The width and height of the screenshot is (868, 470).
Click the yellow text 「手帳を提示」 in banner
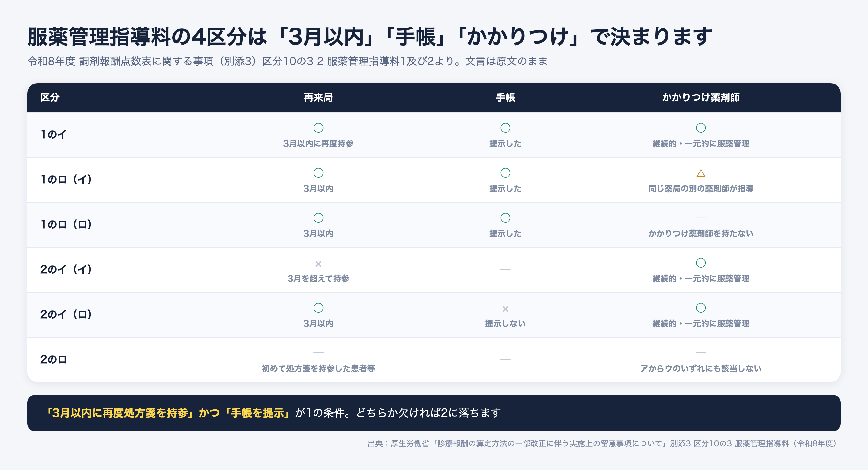coord(257,413)
